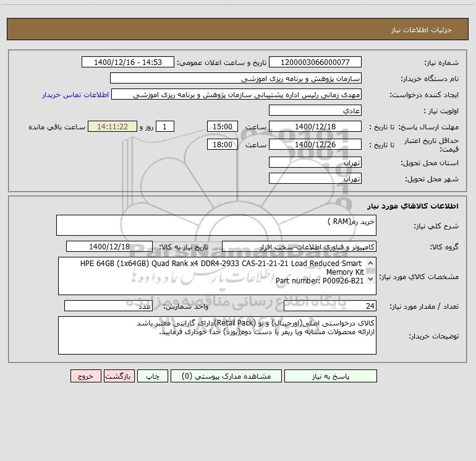Open اطلاعات تماس خریدار link

coord(75,95)
